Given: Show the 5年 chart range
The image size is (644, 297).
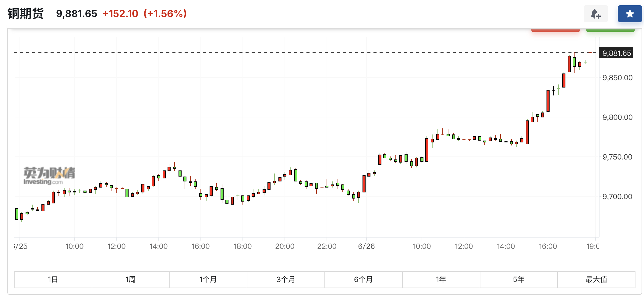Looking at the screenshot, I should (518, 279).
